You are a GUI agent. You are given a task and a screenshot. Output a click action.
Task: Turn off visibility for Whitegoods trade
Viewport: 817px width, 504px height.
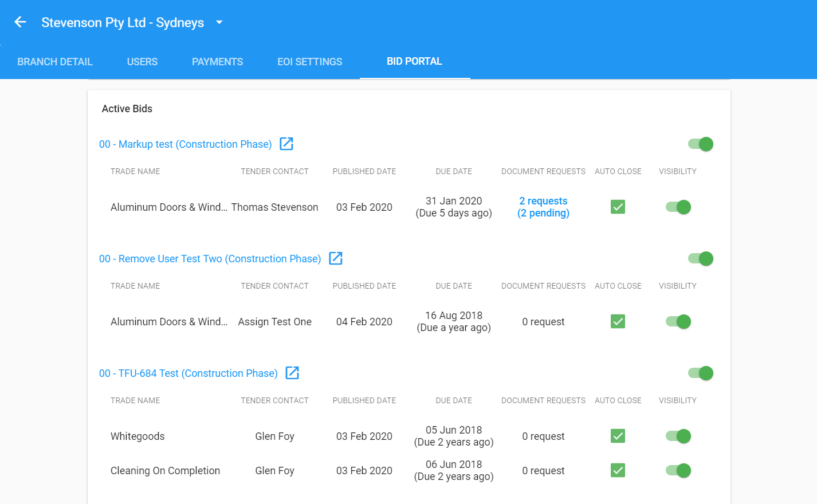tap(678, 436)
